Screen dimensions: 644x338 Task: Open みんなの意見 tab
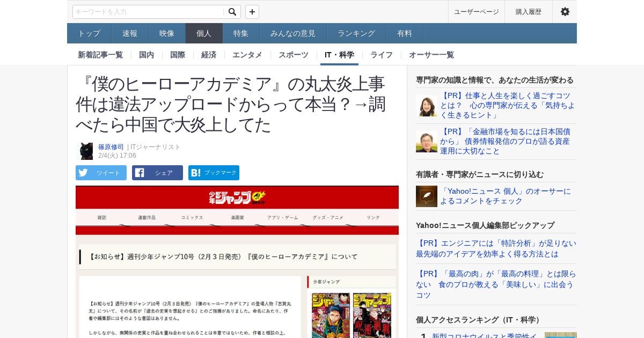point(293,33)
